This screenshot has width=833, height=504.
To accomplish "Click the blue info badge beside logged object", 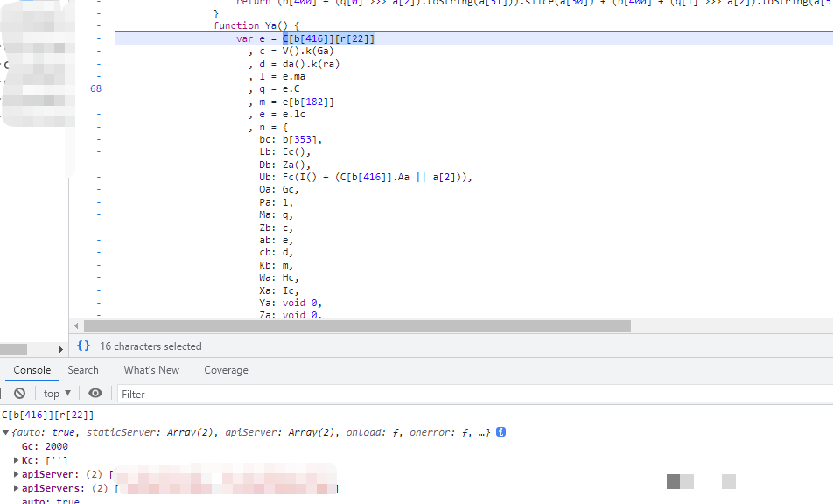I will (501, 432).
